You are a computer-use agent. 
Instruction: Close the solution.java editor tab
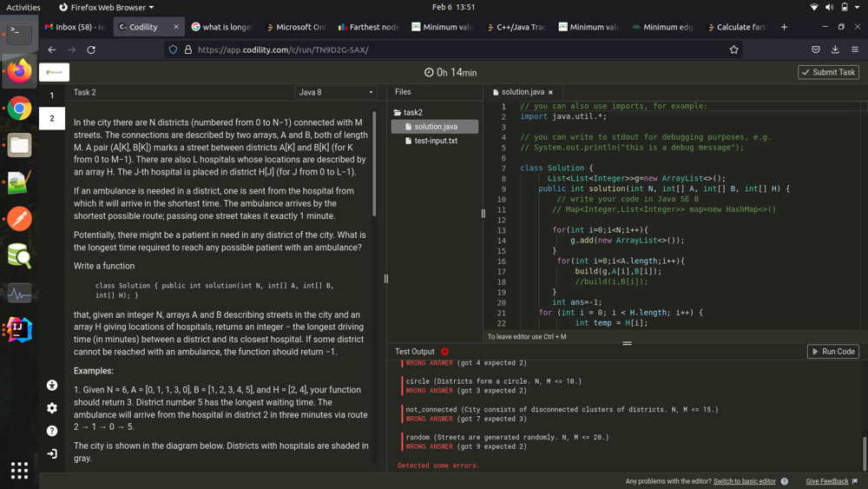[x=550, y=92]
